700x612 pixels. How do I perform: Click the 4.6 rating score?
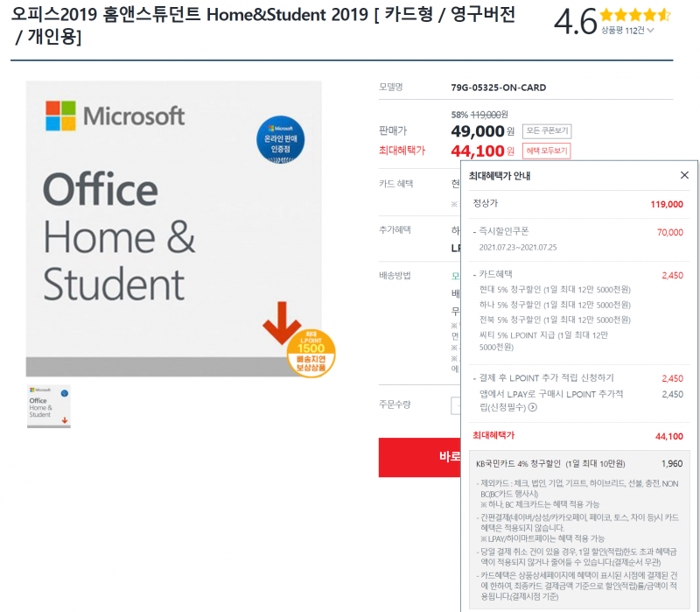point(575,21)
